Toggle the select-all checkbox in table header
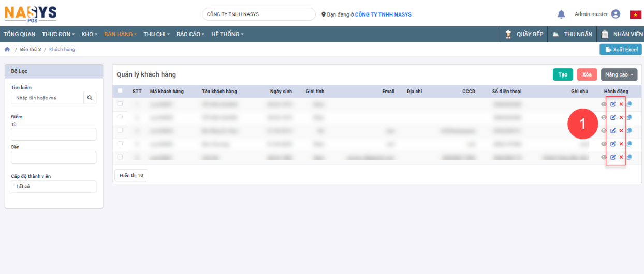The image size is (644, 274). coord(120,91)
